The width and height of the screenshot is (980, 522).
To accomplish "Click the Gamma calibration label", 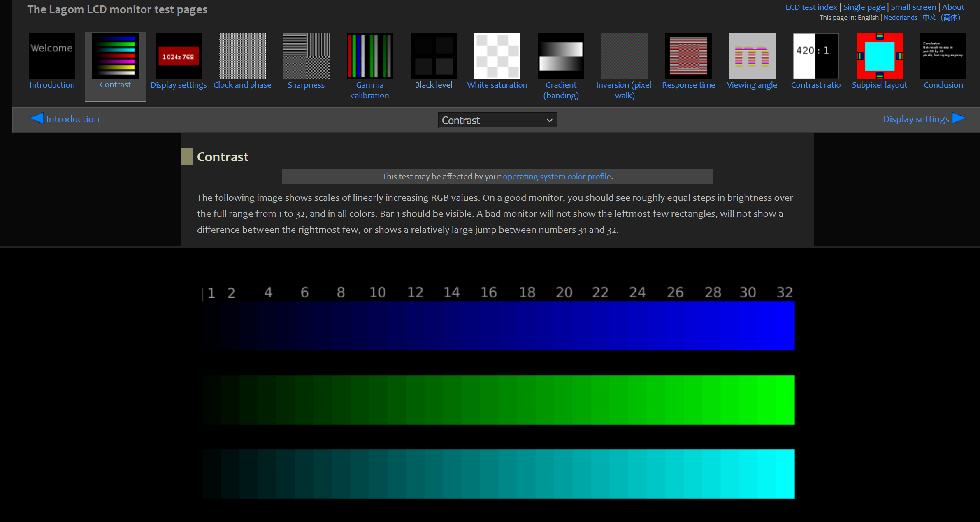I will pyautogui.click(x=370, y=90).
